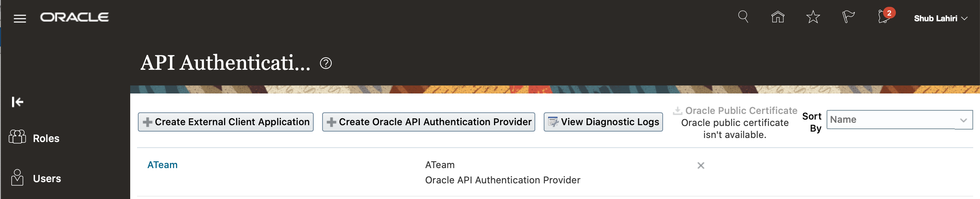Open View Diagnostic Logs

[x=603, y=122]
